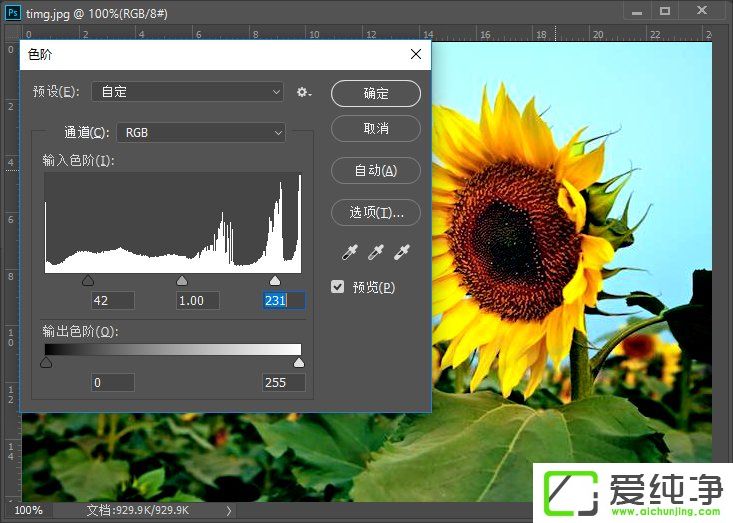Select the white point eyedropper

[x=402, y=254]
